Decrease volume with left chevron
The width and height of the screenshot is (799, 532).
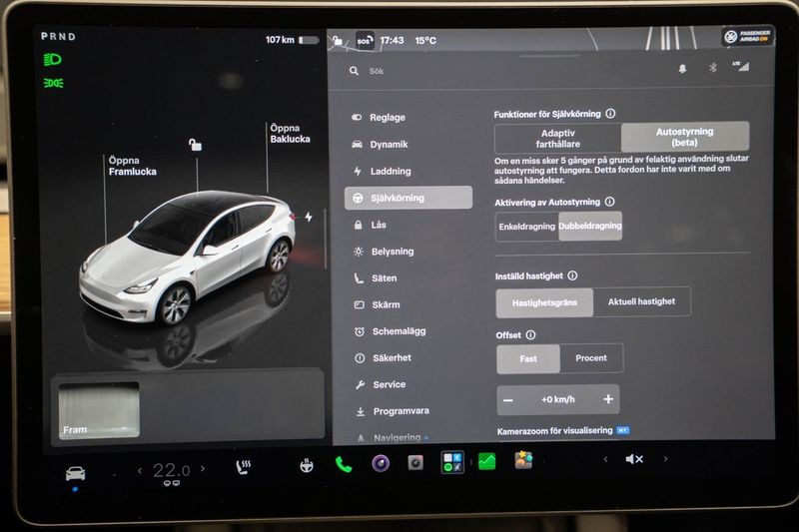[x=605, y=459]
